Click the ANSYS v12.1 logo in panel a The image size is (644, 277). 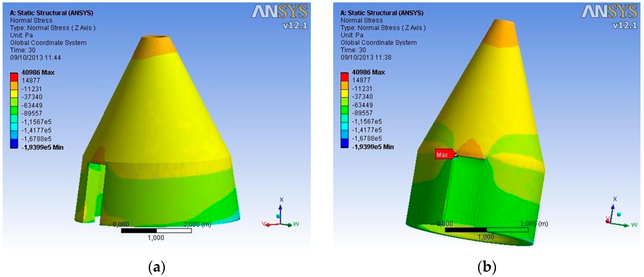click(x=280, y=17)
